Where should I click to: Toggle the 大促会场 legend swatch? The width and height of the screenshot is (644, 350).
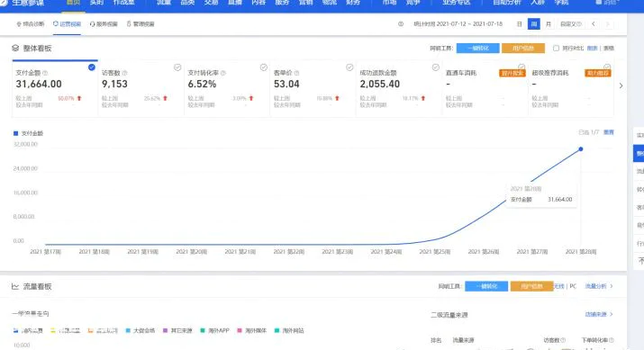point(128,330)
